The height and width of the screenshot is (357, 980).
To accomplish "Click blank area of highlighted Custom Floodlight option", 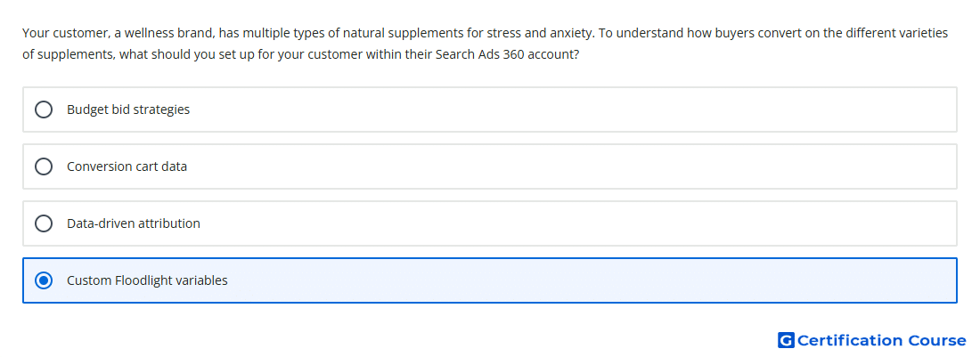I will pyautogui.click(x=562, y=280).
